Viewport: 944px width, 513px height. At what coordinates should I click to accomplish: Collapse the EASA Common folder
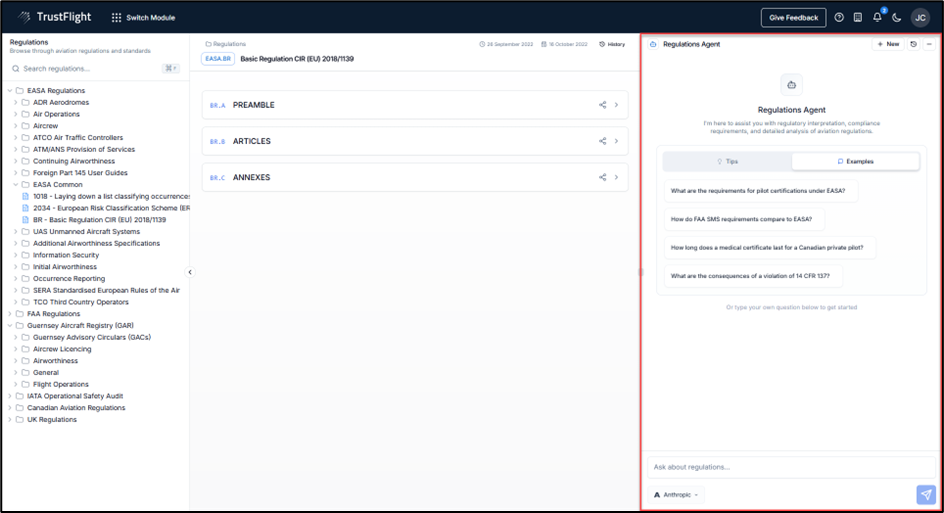pyautogui.click(x=16, y=185)
